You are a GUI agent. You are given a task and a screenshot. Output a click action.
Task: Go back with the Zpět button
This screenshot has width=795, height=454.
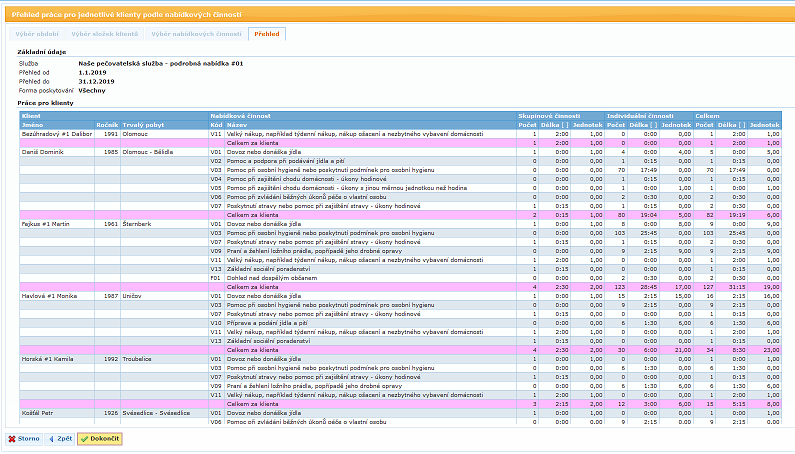point(60,439)
